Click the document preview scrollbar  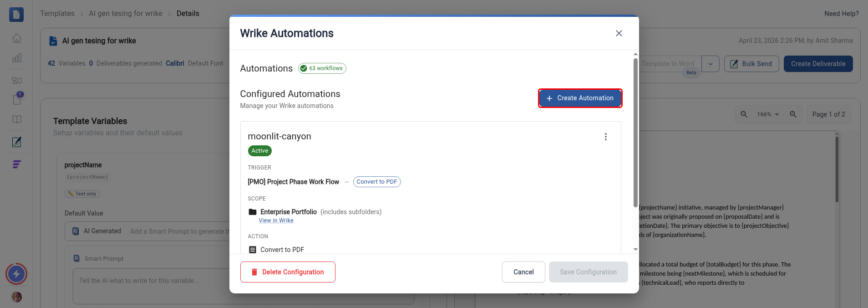point(837,169)
